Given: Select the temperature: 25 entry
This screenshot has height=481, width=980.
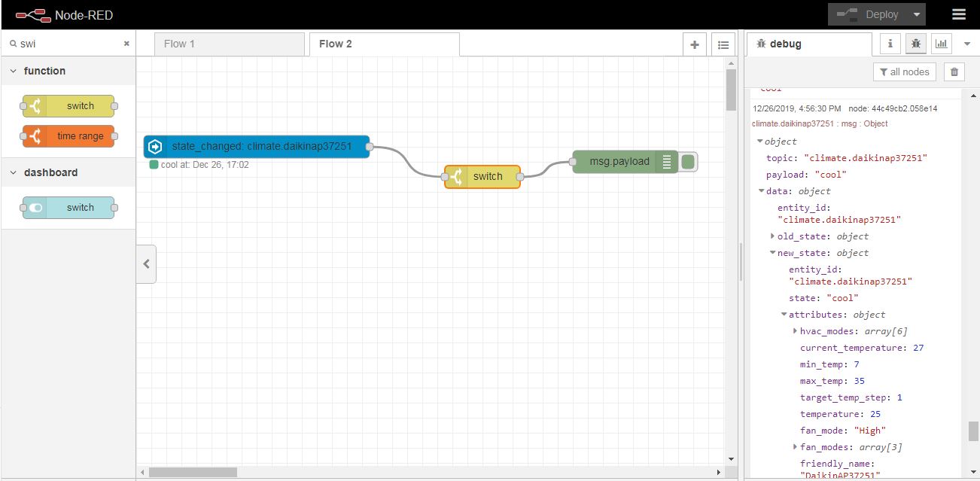Looking at the screenshot, I should click(x=841, y=414).
